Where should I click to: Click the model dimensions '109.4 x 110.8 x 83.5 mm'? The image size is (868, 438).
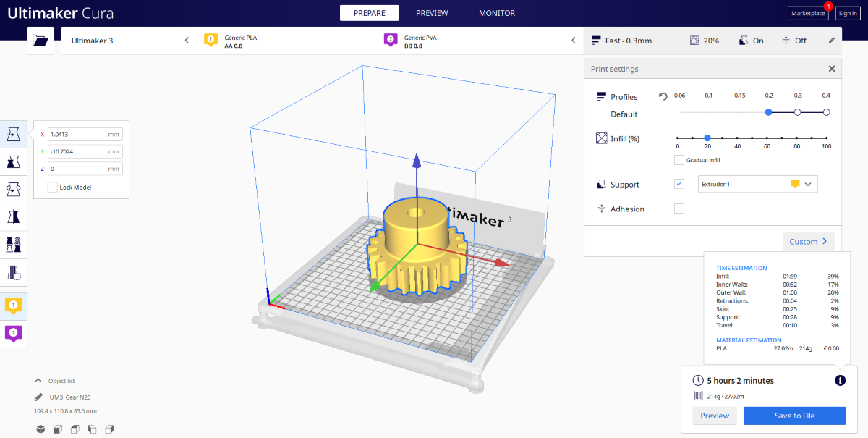point(65,410)
